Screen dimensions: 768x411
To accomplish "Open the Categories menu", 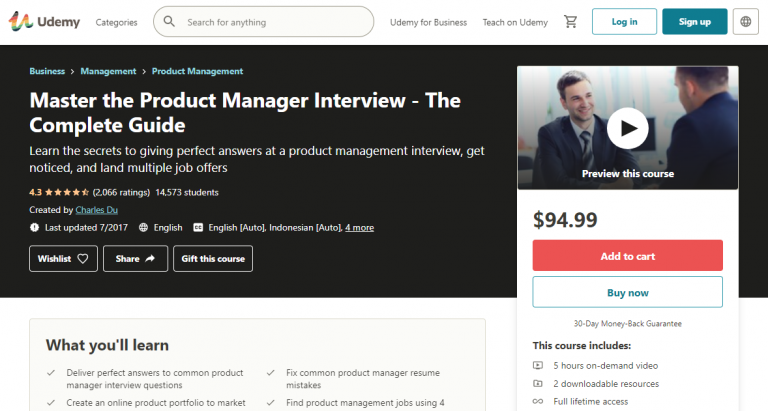I will tap(117, 22).
